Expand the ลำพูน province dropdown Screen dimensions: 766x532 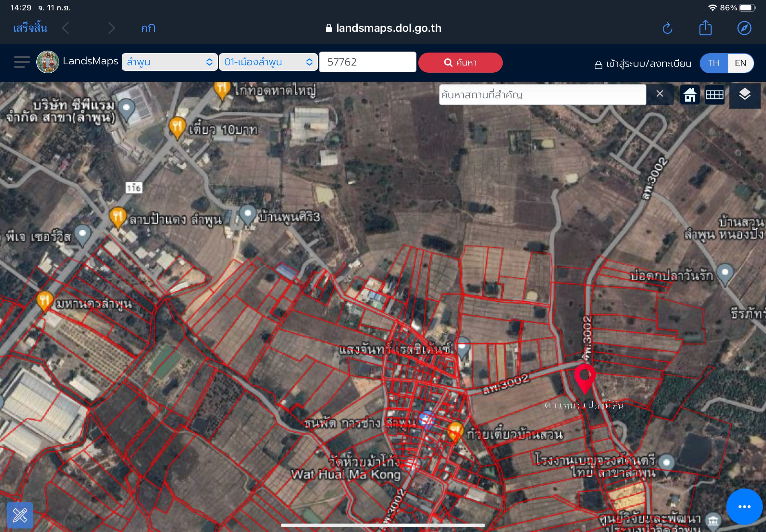169,62
